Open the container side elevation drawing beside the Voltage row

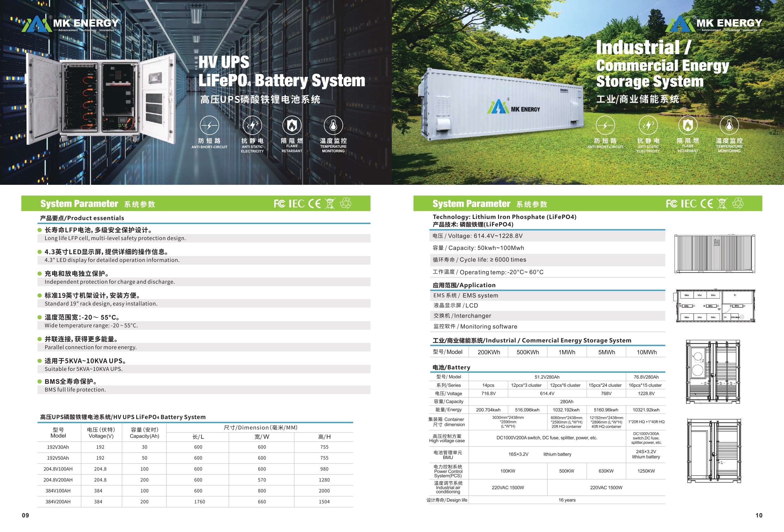click(x=714, y=254)
